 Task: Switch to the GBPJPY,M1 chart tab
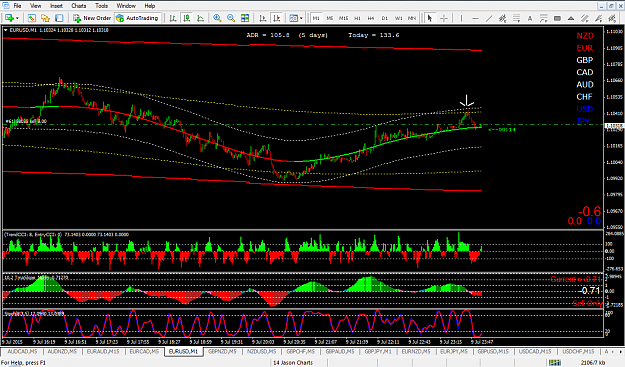pos(378,351)
